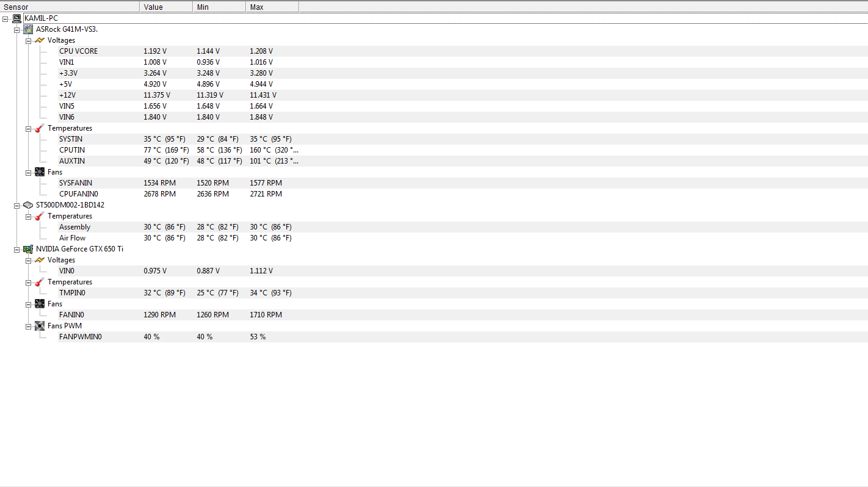Viewport: 868px width, 487px height.
Task: Collapse the ASRock G41M-VS3 node
Action: pyautogui.click(x=17, y=29)
